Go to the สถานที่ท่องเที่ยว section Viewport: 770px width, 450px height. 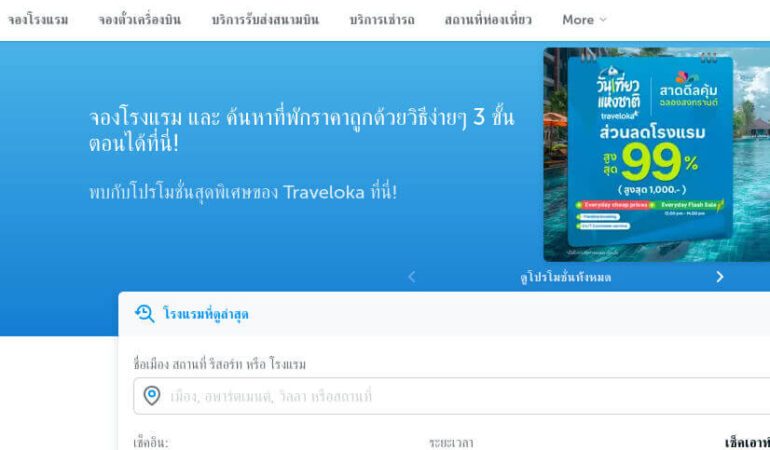point(488,20)
